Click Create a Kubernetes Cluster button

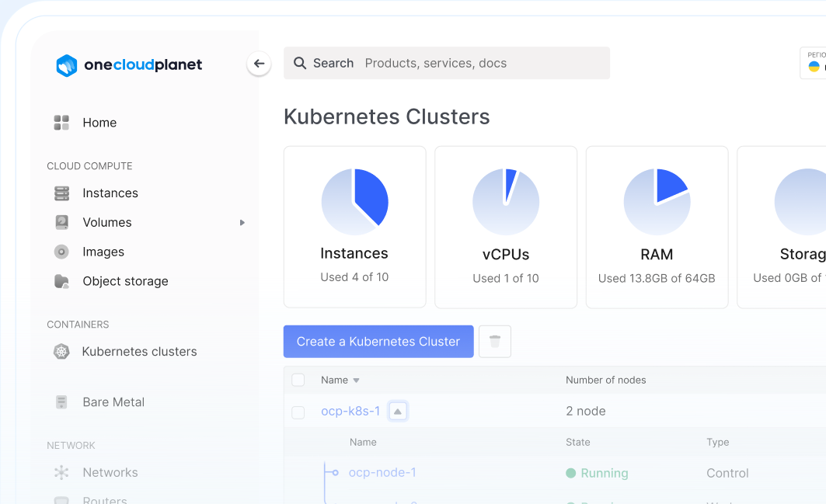pyautogui.click(x=378, y=341)
